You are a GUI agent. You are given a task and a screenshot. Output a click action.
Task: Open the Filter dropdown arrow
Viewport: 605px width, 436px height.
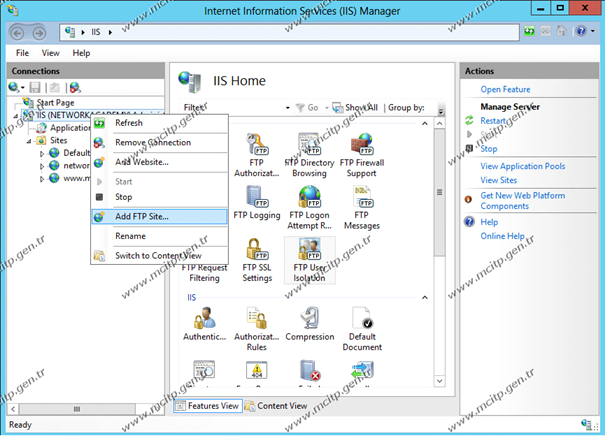[287, 108]
